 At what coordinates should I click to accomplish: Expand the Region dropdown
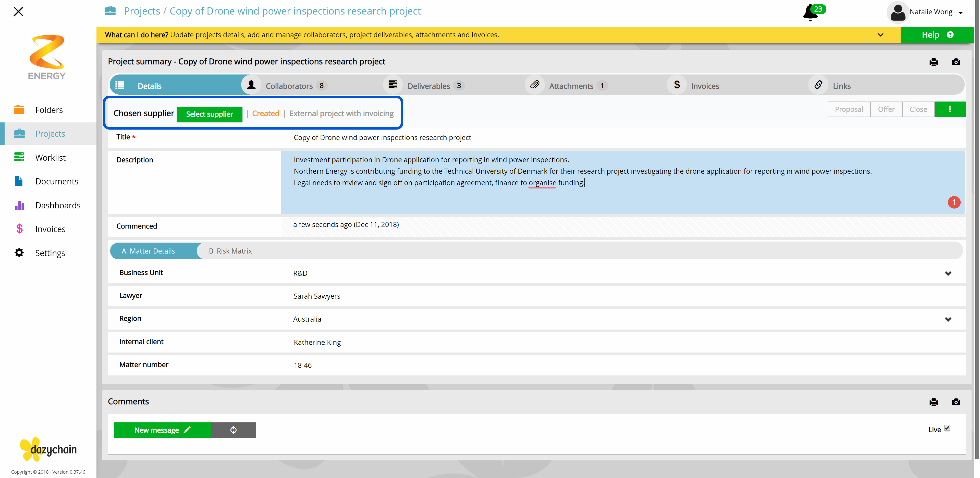click(x=948, y=319)
